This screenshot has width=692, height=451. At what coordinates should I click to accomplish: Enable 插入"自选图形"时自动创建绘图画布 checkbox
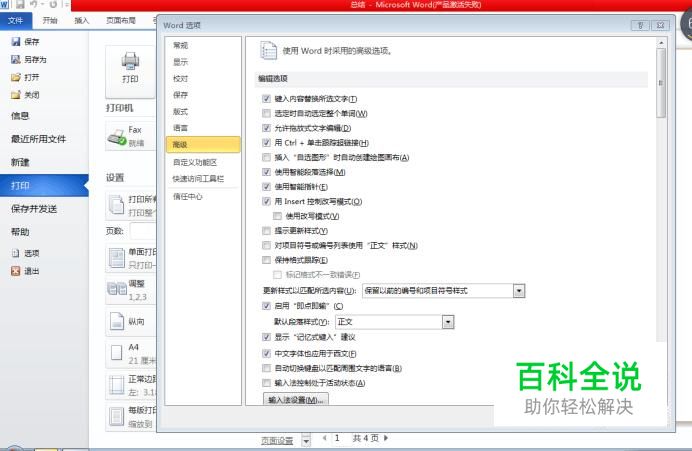(x=266, y=157)
